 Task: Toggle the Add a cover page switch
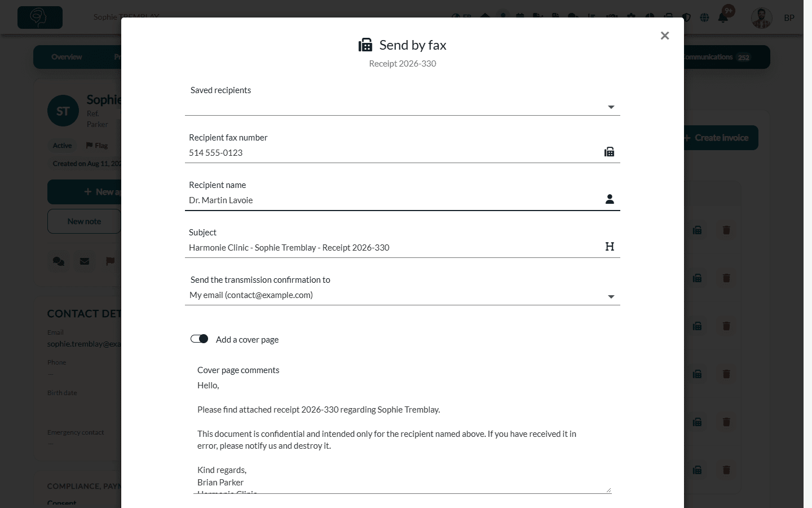[199, 339]
